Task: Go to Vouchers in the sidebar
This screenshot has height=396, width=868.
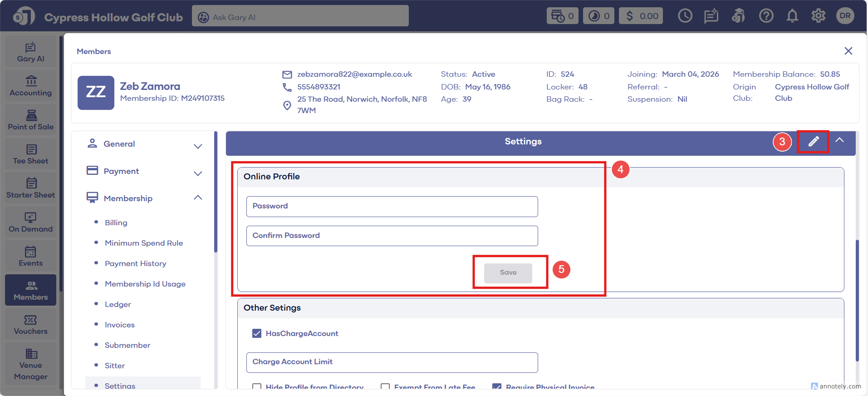Action: tap(31, 325)
